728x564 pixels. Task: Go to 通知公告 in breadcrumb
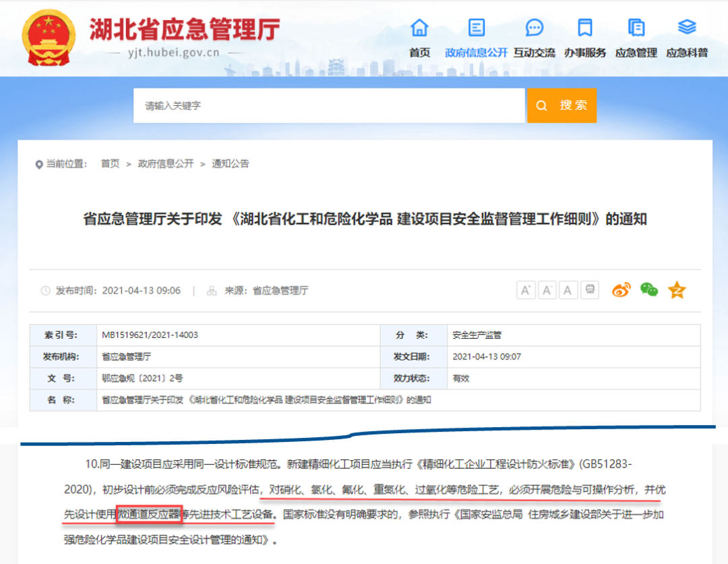coord(231,163)
